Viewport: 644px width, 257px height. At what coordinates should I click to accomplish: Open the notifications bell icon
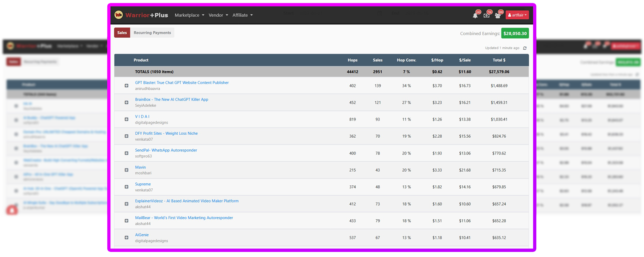(475, 15)
